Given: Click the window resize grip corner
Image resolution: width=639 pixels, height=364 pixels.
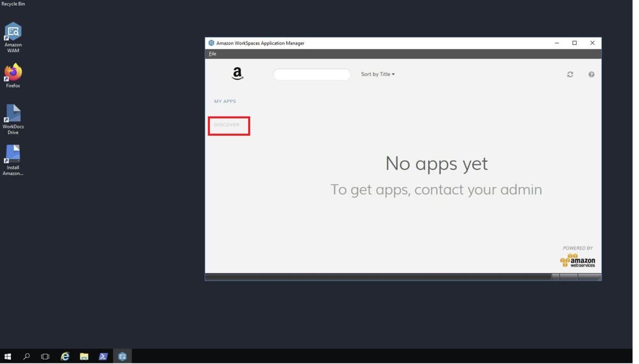Looking at the screenshot, I should (599, 277).
